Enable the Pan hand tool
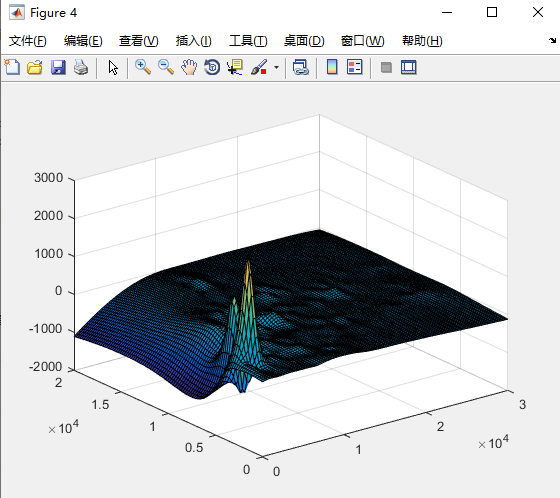The width and height of the screenshot is (560, 498). [x=189, y=67]
